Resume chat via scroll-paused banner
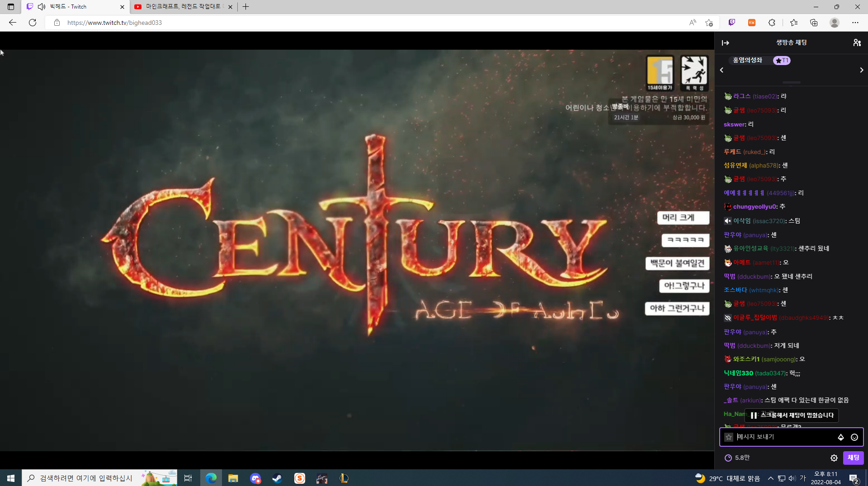Viewport: 868px width, 486px height. (791, 416)
